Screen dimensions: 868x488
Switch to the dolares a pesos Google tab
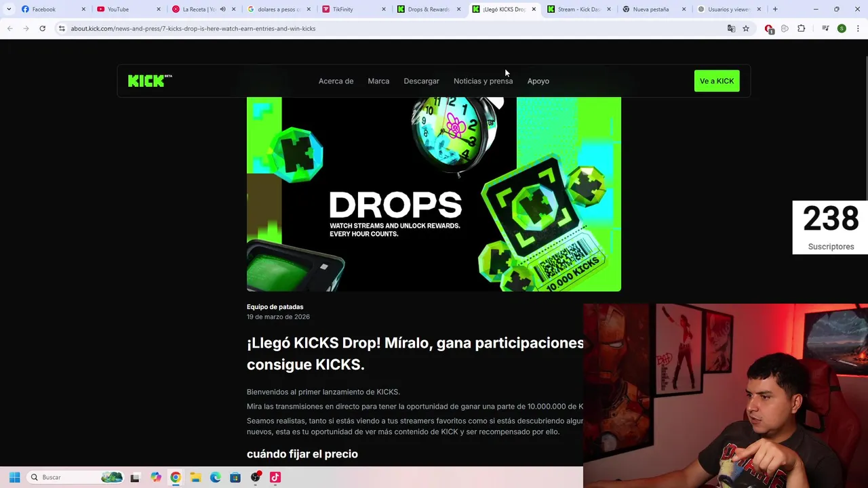[x=279, y=9]
